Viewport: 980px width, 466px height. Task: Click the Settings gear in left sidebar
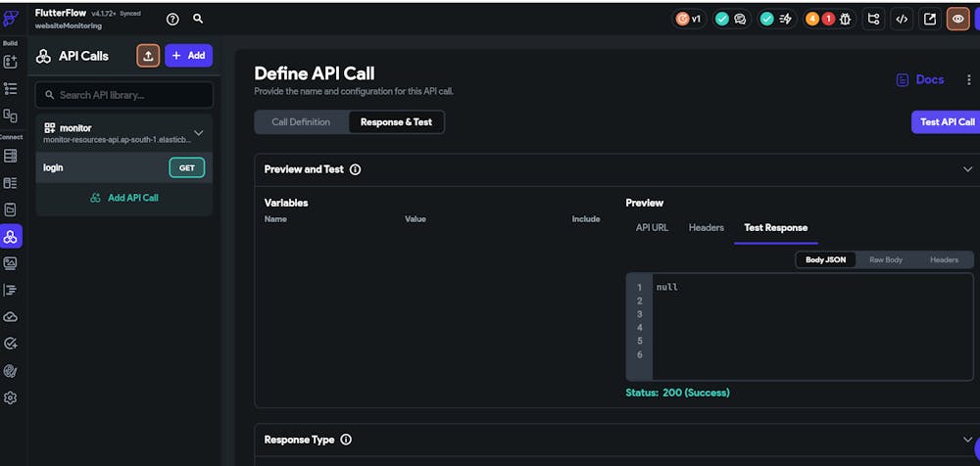(x=11, y=397)
